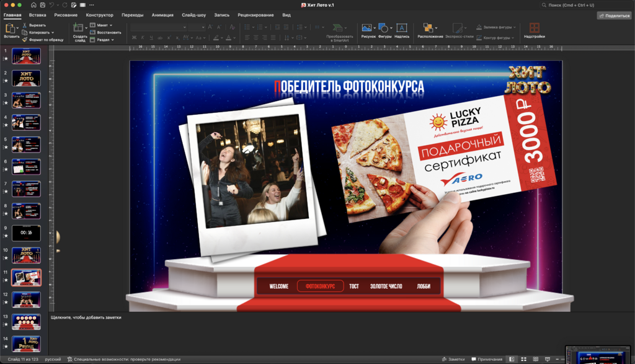Clear formatting with the eraser A icon
The height and width of the screenshot is (364, 635).
tap(232, 27)
